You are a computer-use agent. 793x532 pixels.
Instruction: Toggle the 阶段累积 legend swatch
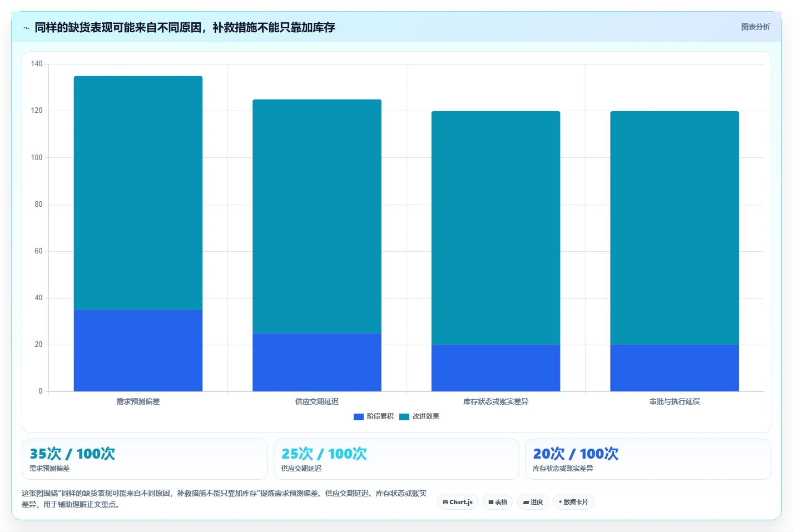click(x=359, y=416)
